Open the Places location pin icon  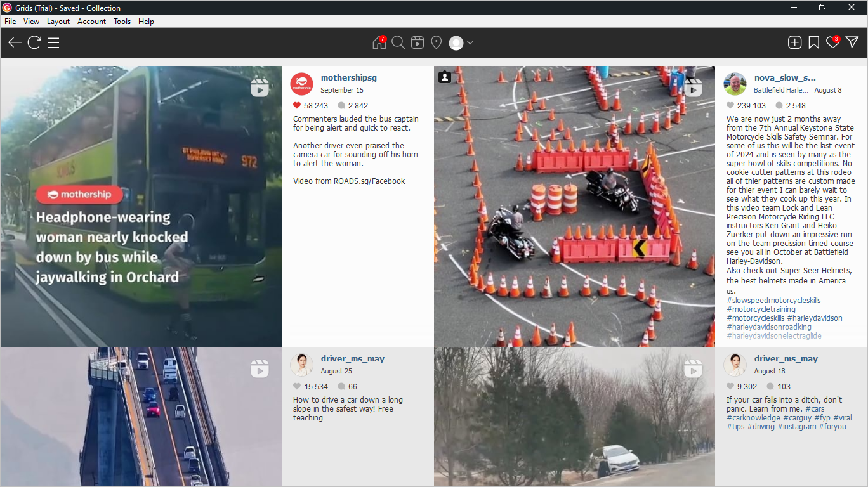[x=436, y=42]
